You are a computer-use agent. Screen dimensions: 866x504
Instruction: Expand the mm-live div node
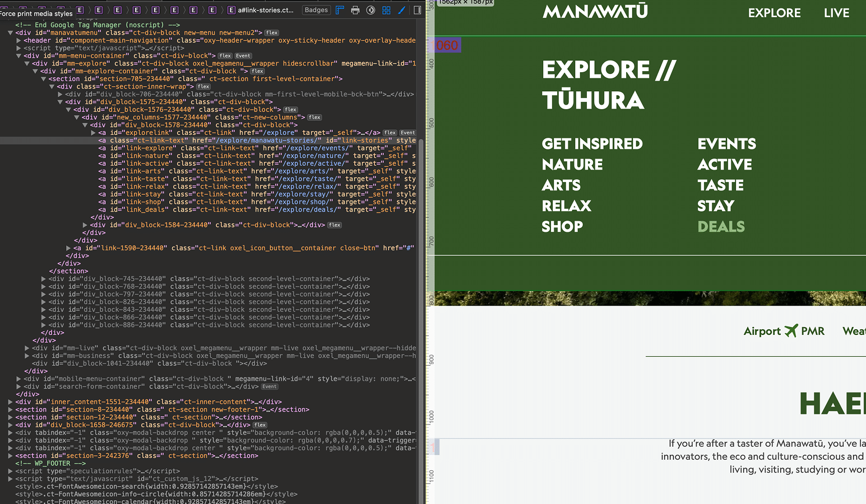(x=27, y=348)
